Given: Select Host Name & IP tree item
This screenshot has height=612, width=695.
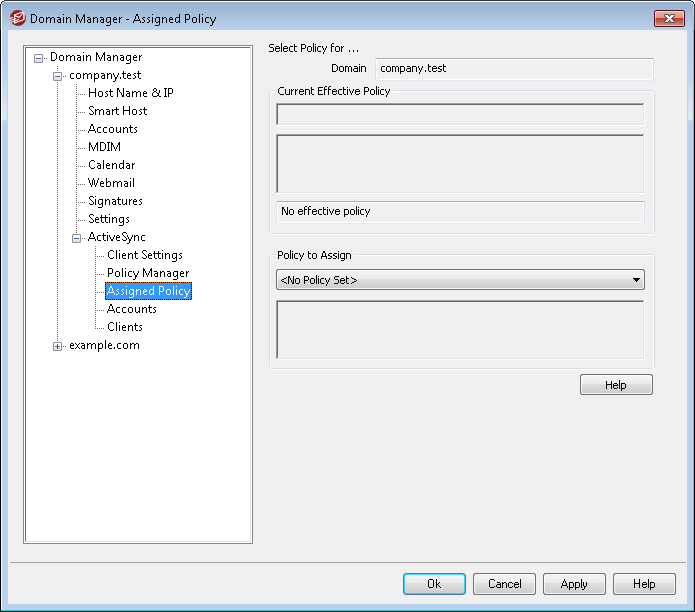Looking at the screenshot, I should (131, 93).
